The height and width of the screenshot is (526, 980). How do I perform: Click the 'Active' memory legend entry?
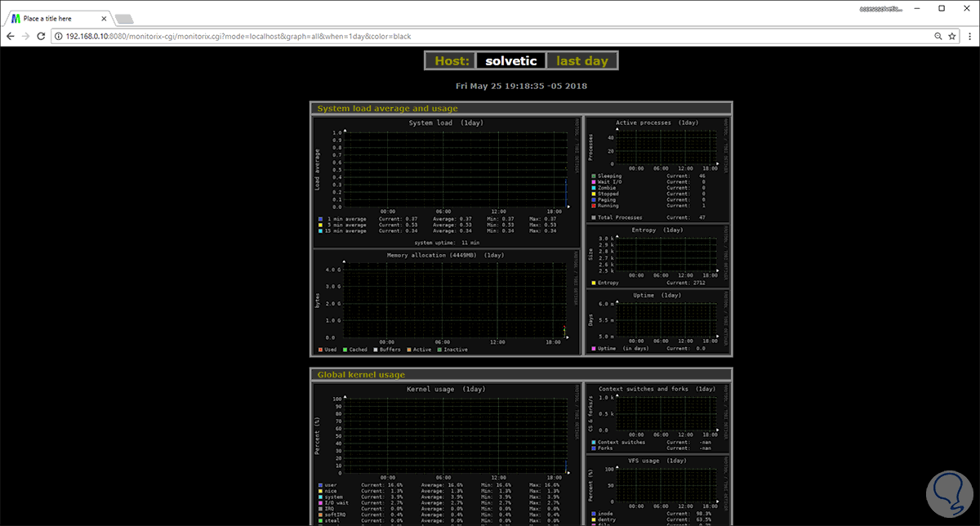pyautogui.click(x=418, y=350)
